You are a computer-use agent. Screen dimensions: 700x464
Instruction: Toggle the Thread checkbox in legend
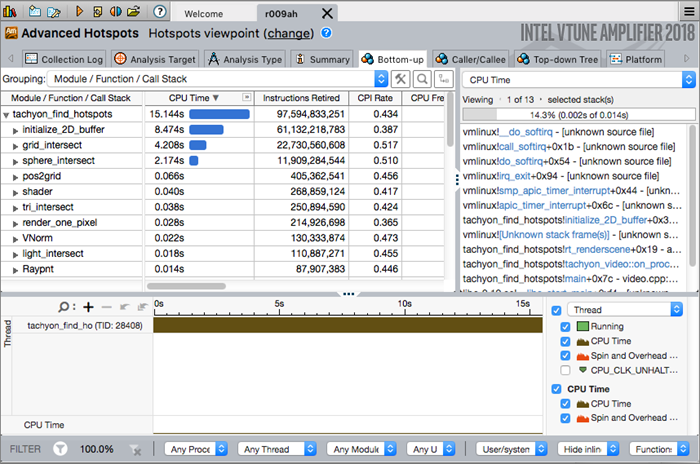pyautogui.click(x=556, y=310)
